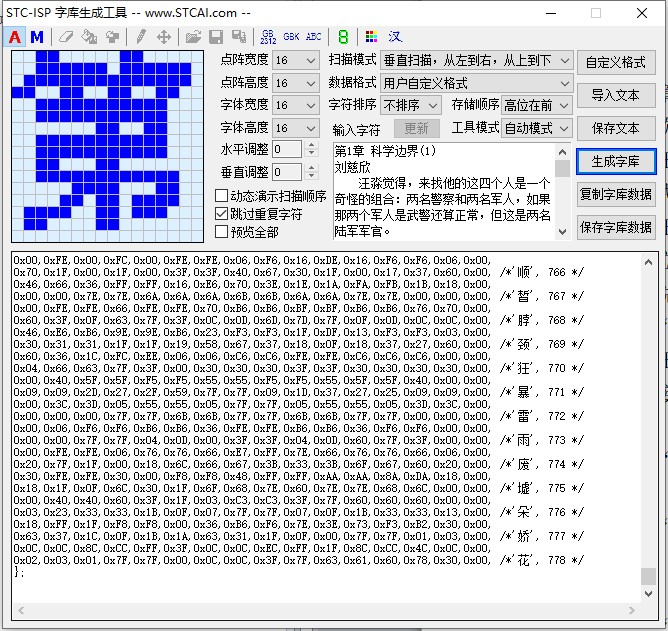Decrease 水平调整 value with down arrow
Viewport: 668px width, 631px height.
(x=312, y=153)
